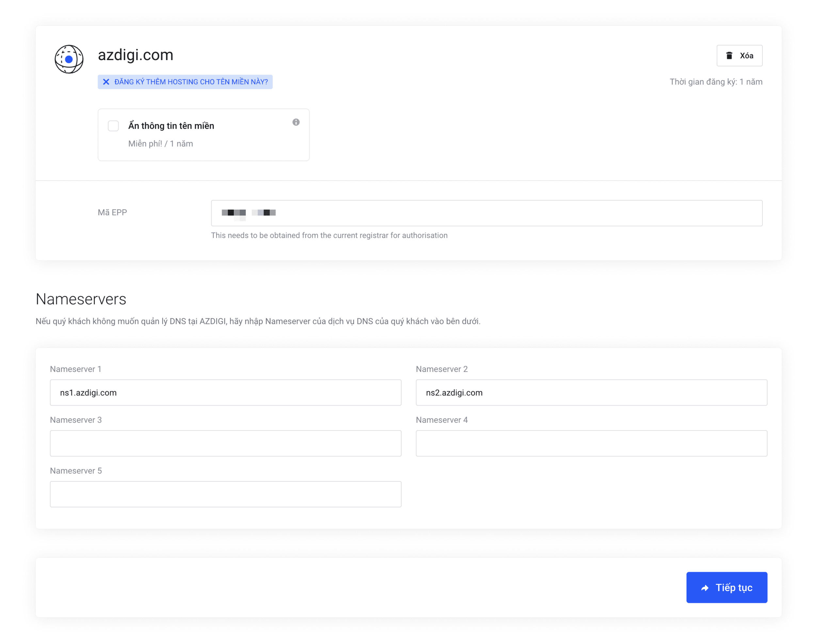Focus the empty Nameserver 3 field
This screenshot has height=644, width=836.
click(x=225, y=443)
